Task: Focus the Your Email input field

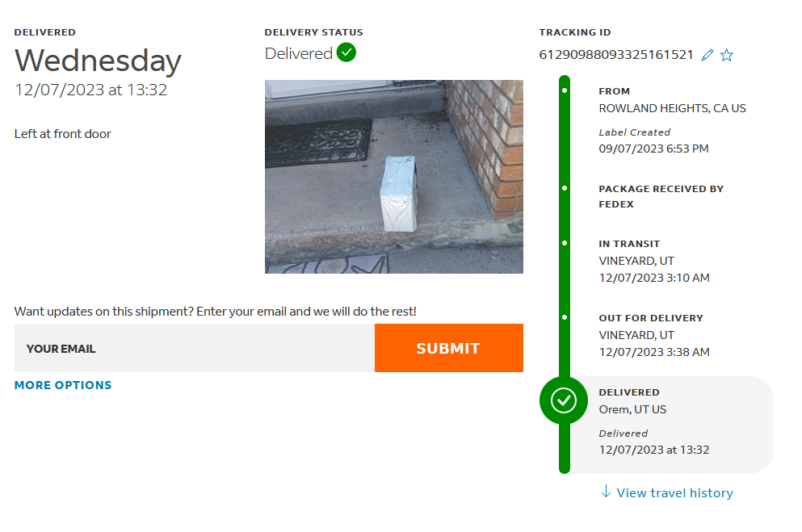Action: pyautogui.click(x=195, y=348)
